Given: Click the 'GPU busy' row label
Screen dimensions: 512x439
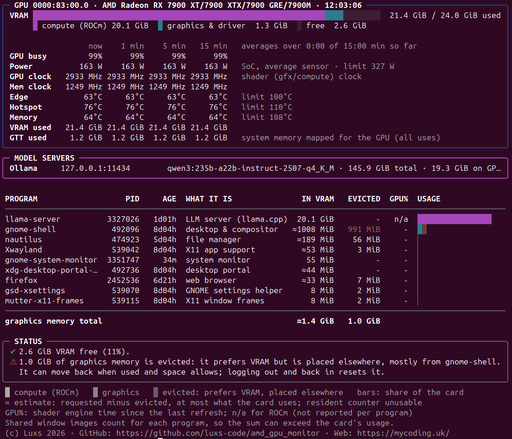Looking at the screenshot, I should [28, 56].
